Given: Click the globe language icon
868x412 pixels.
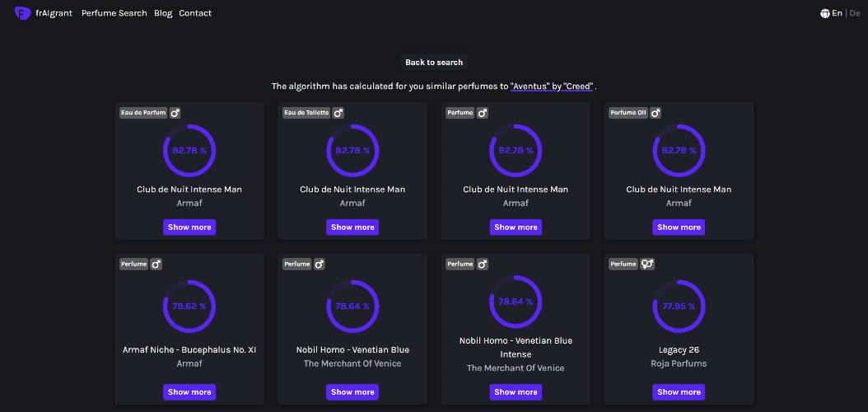Looking at the screenshot, I should click(825, 13).
